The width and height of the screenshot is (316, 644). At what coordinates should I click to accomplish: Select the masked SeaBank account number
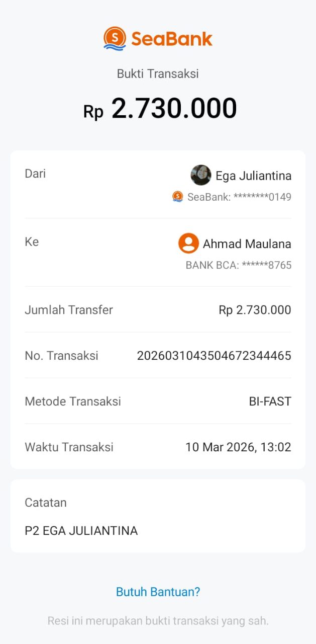point(239,197)
